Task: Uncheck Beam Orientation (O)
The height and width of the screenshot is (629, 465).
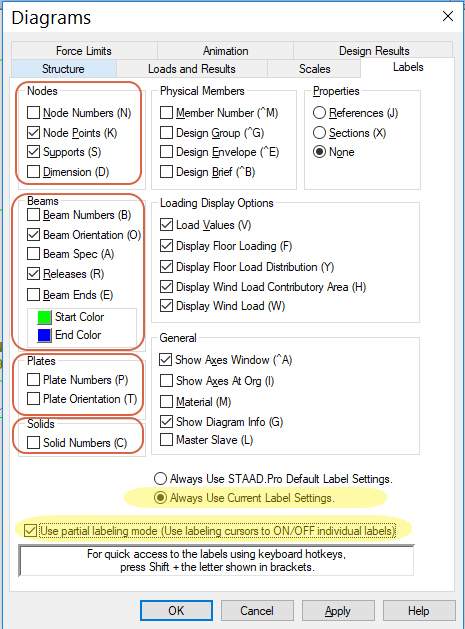Action: point(33,235)
